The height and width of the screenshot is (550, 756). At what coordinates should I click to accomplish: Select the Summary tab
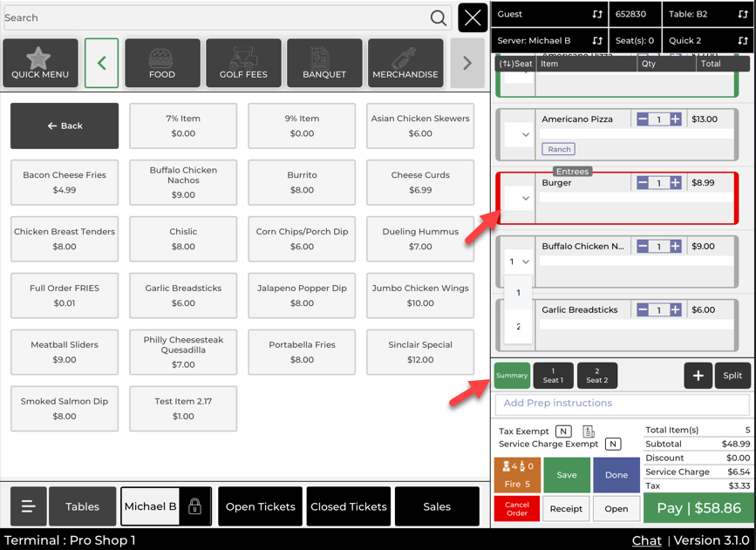(512, 376)
